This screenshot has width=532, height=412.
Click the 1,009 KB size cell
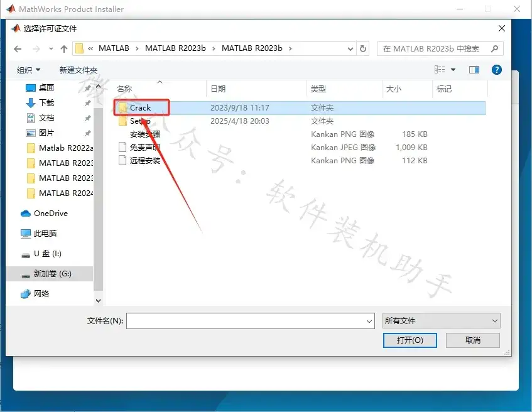click(411, 148)
